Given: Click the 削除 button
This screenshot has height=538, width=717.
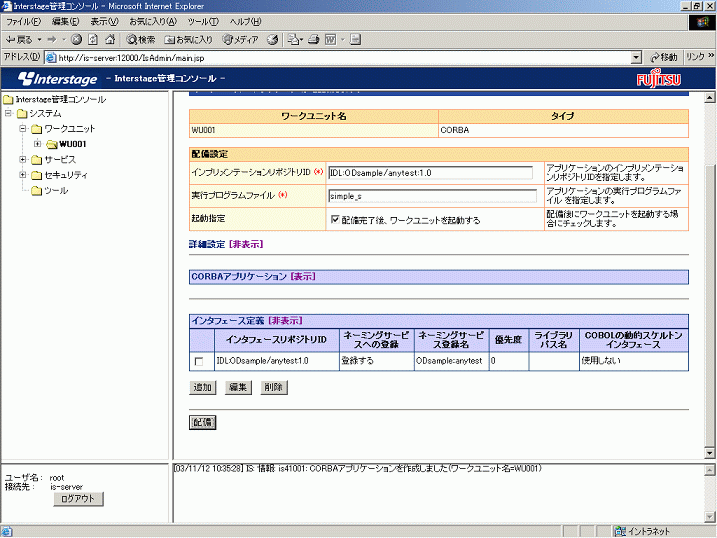Looking at the screenshot, I should click(273, 387).
